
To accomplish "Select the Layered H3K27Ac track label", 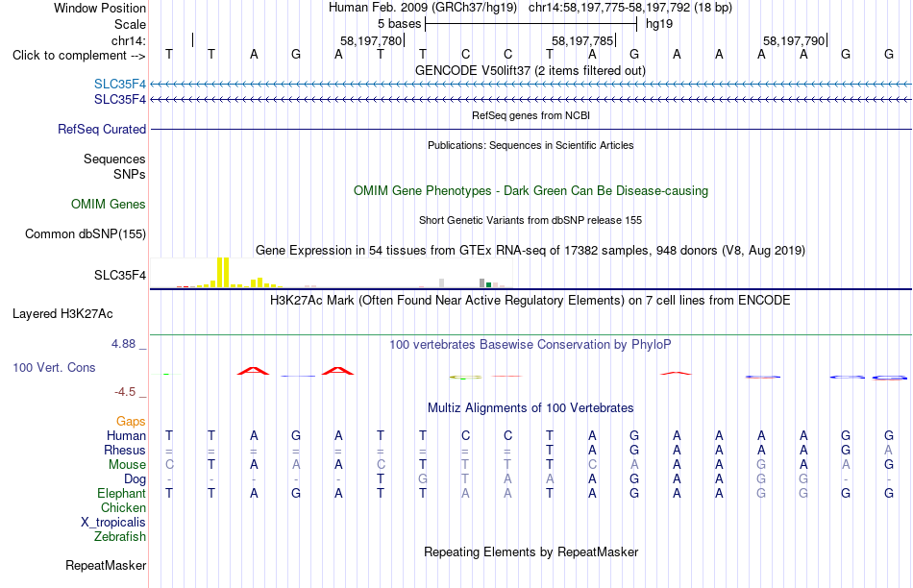I will [x=62, y=314].
